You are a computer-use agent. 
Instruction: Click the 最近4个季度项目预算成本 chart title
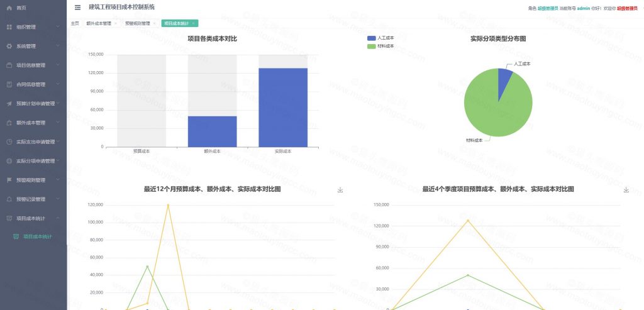(x=498, y=189)
